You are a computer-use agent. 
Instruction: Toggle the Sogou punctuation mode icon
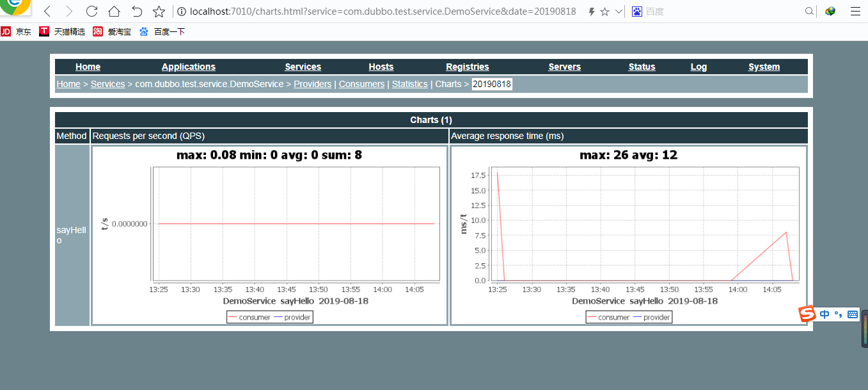tap(839, 314)
